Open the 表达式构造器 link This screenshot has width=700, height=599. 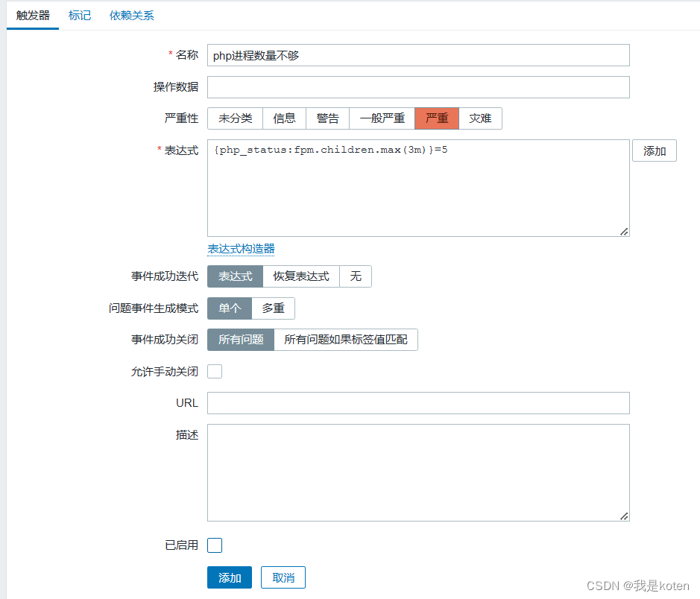click(x=241, y=249)
